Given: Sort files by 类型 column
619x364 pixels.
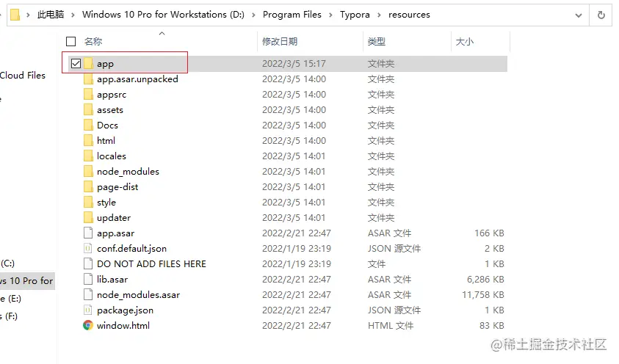Looking at the screenshot, I should 376,41.
